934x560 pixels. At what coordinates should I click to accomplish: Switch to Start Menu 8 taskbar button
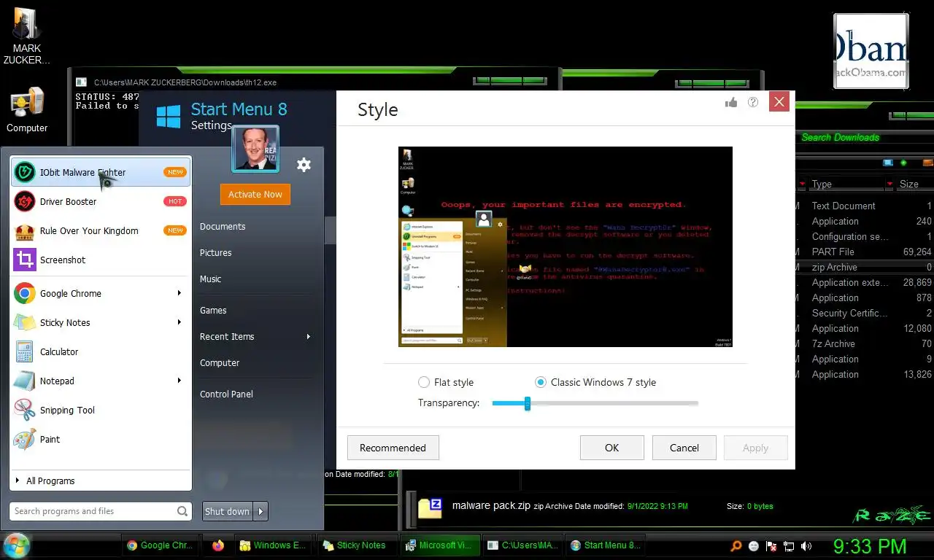[x=606, y=545]
